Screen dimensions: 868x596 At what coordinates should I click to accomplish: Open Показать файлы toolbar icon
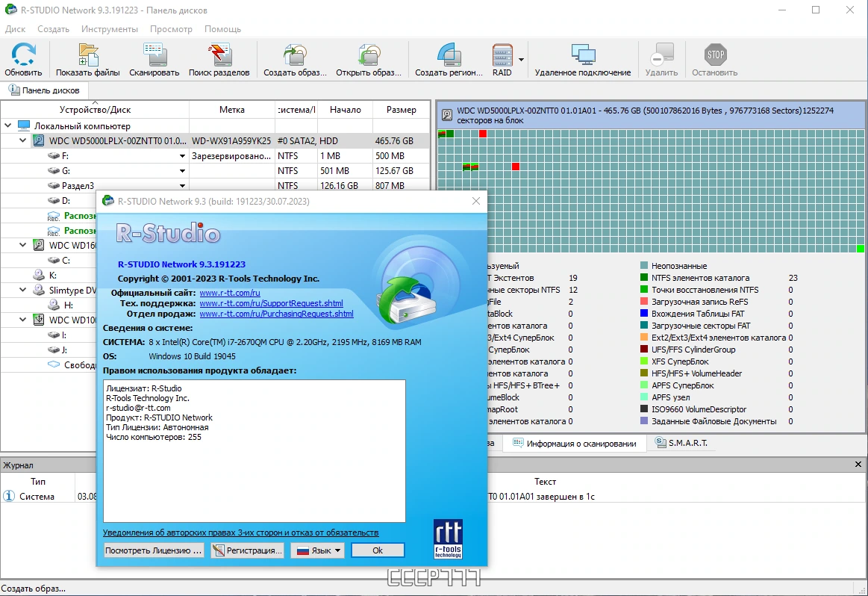pyautogui.click(x=88, y=55)
